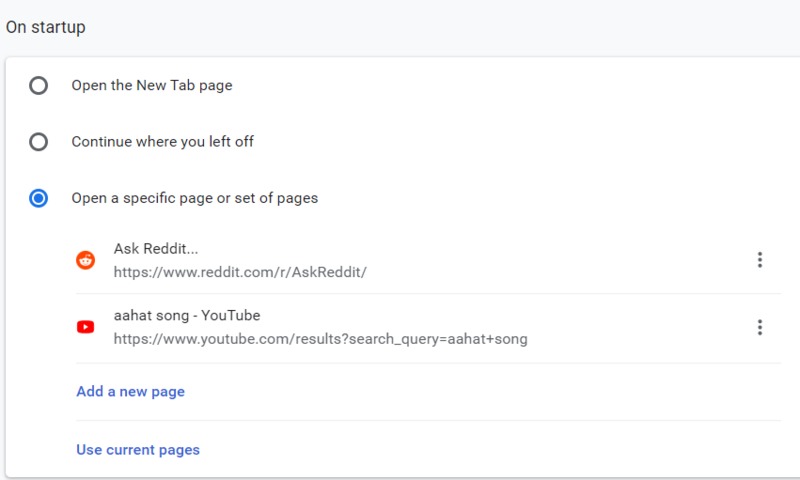Click the 'Ask Reddit...' page title
The width and height of the screenshot is (800, 480).
tap(156, 249)
